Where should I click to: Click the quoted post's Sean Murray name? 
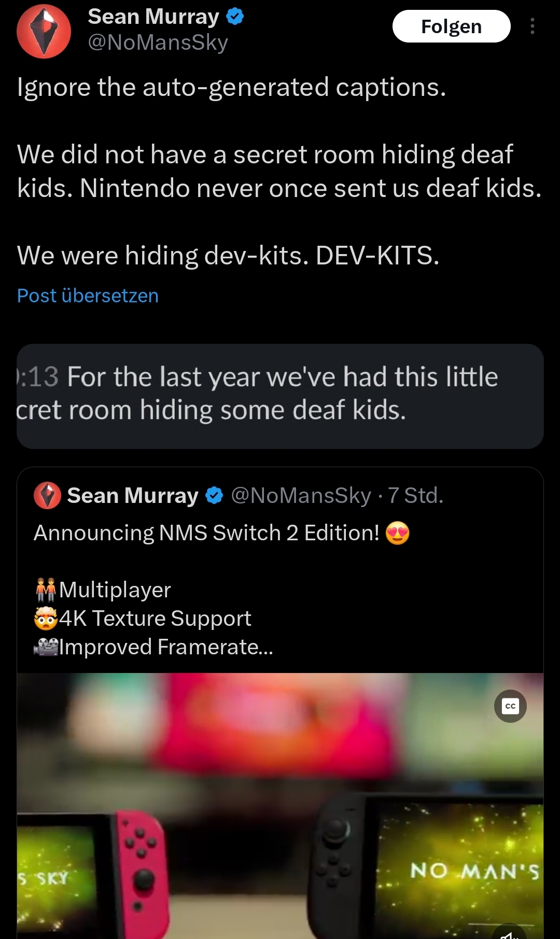click(x=133, y=496)
